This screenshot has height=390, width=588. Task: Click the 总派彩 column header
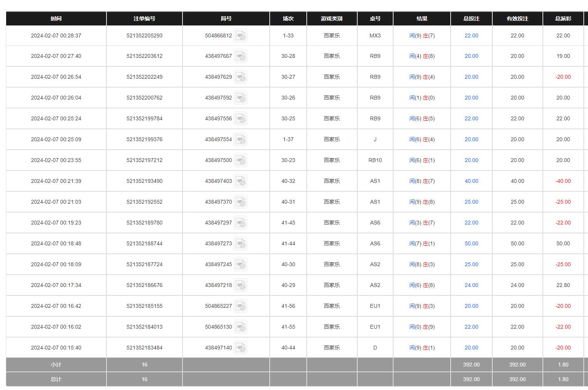[x=563, y=19]
